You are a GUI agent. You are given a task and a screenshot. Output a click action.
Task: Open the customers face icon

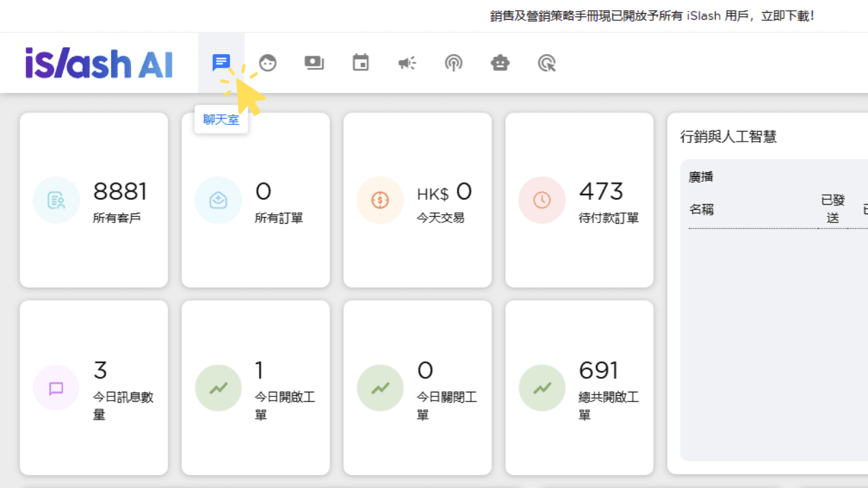click(268, 63)
